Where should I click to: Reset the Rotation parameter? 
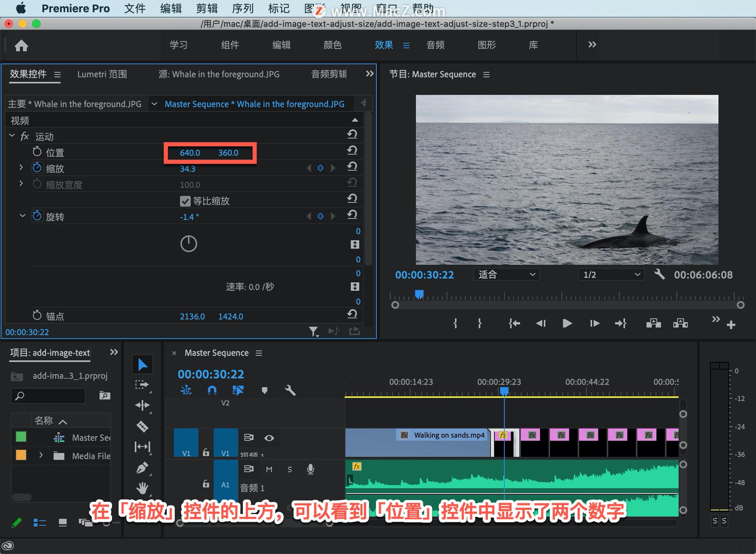[352, 215]
